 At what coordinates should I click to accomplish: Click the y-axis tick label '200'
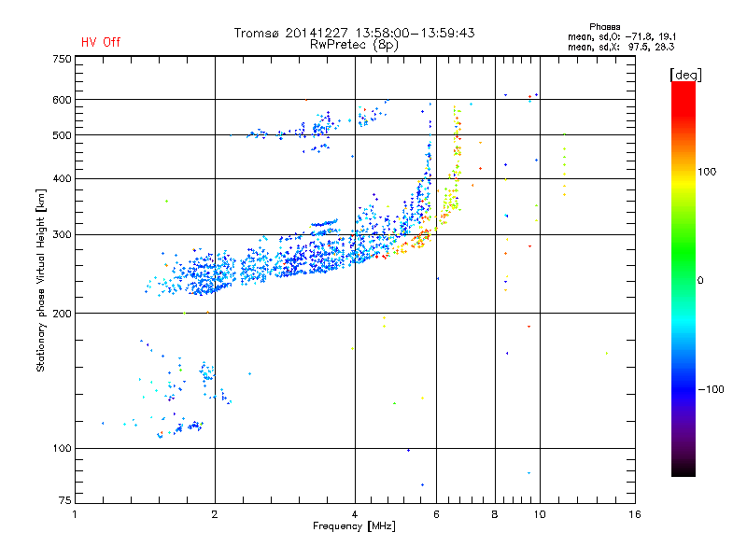click(62, 314)
